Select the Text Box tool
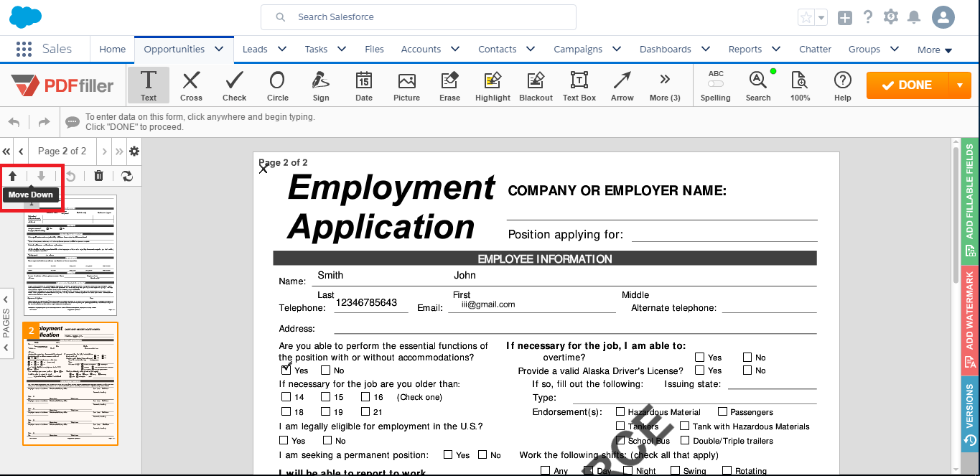Screen dimensions: 980x476 579,85
